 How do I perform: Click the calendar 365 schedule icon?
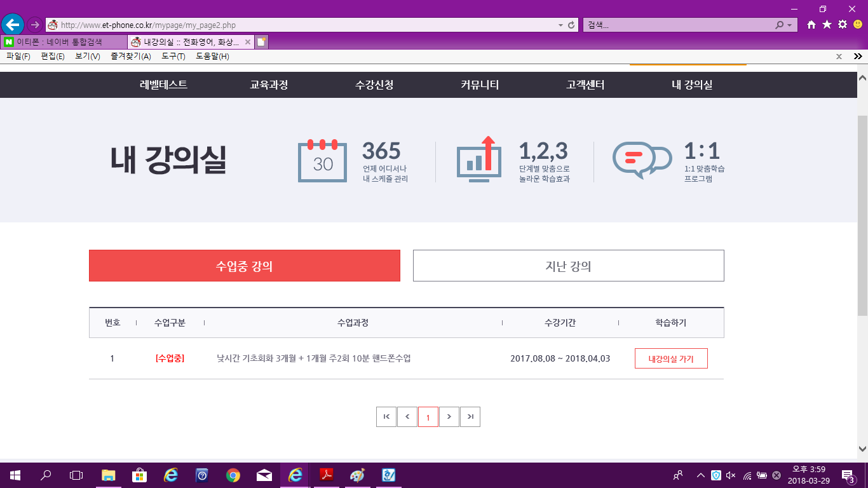point(322,161)
